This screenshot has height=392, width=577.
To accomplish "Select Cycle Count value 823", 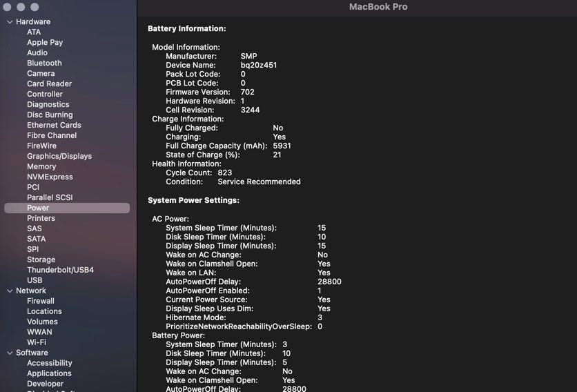I will pos(225,173).
